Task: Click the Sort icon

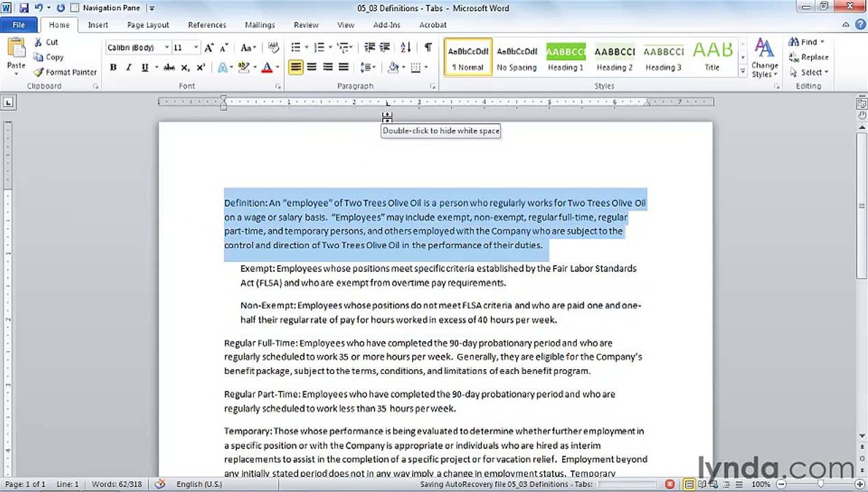Action: 405,48
